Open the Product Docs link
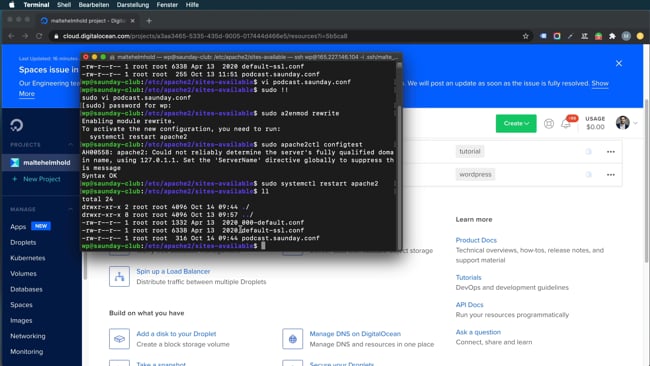 point(476,240)
